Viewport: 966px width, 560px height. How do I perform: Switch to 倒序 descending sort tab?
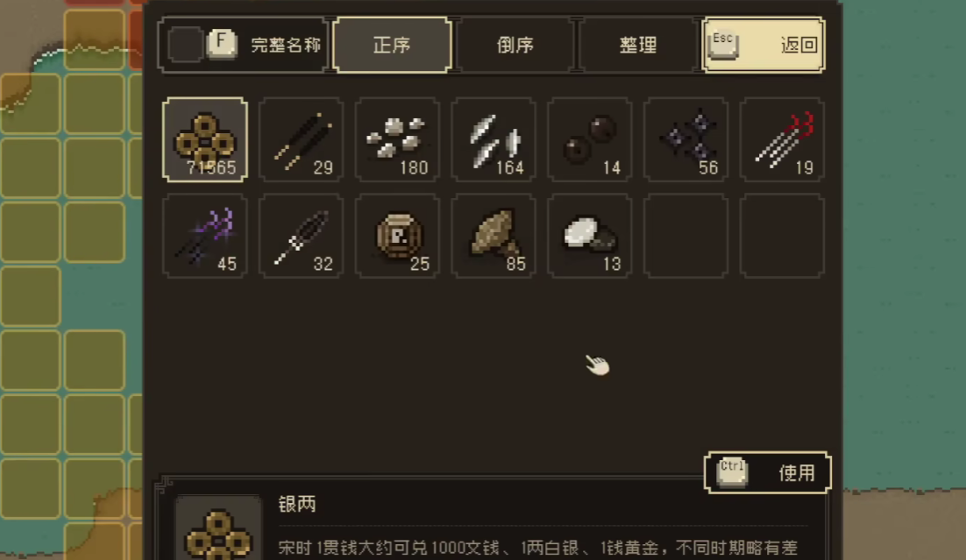click(x=515, y=45)
